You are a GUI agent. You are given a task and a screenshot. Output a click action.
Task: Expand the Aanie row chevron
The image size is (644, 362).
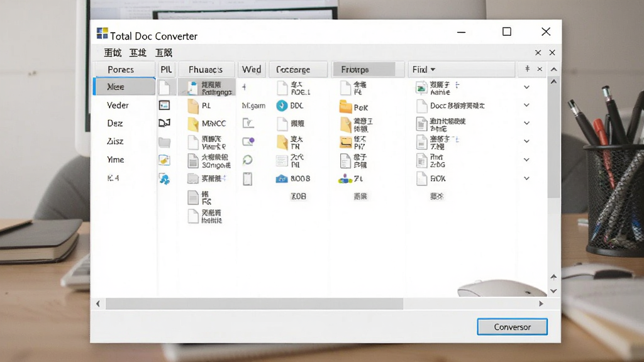pyautogui.click(x=526, y=87)
